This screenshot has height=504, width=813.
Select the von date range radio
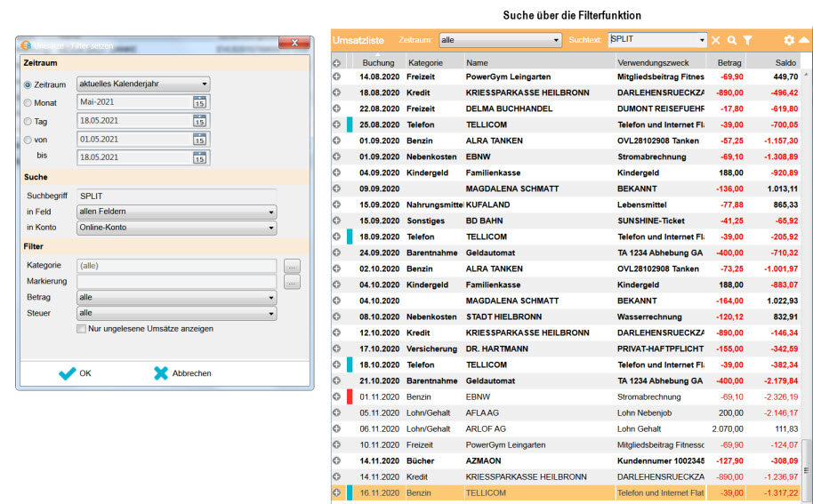coord(28,140)
